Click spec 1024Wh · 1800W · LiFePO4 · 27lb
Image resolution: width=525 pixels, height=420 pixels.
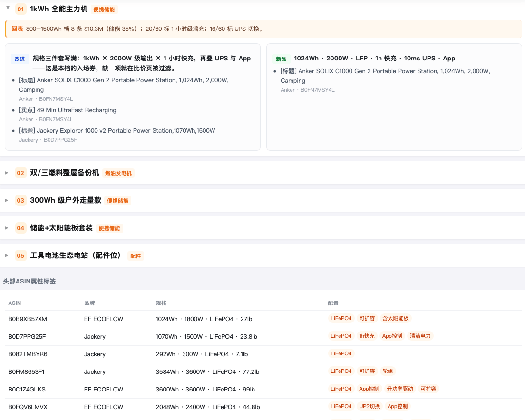pyautogui.click(x=204, y=319)
